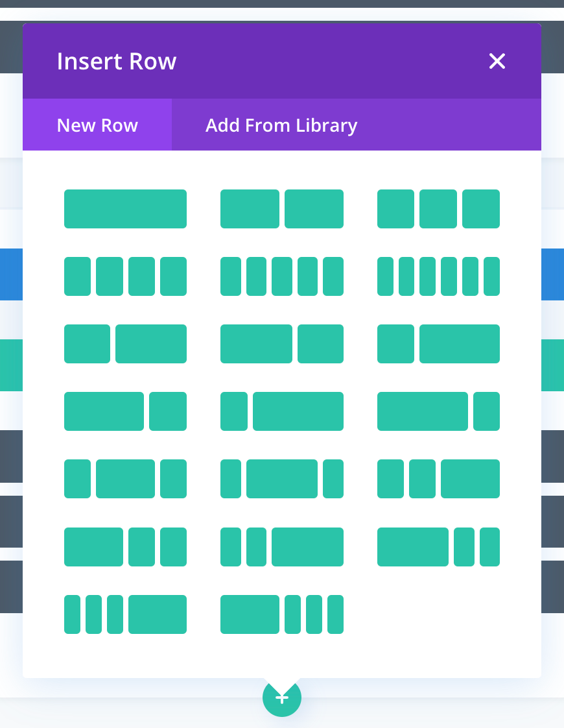
Task: Select wide left plus three narrow columns layout
Action: click(x=281, y=614)
